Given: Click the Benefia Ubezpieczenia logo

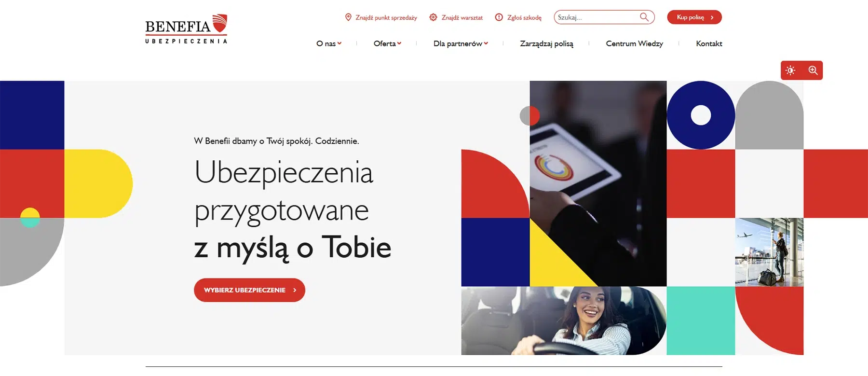Looking at the screenshot, I should (x=186, y=29).
